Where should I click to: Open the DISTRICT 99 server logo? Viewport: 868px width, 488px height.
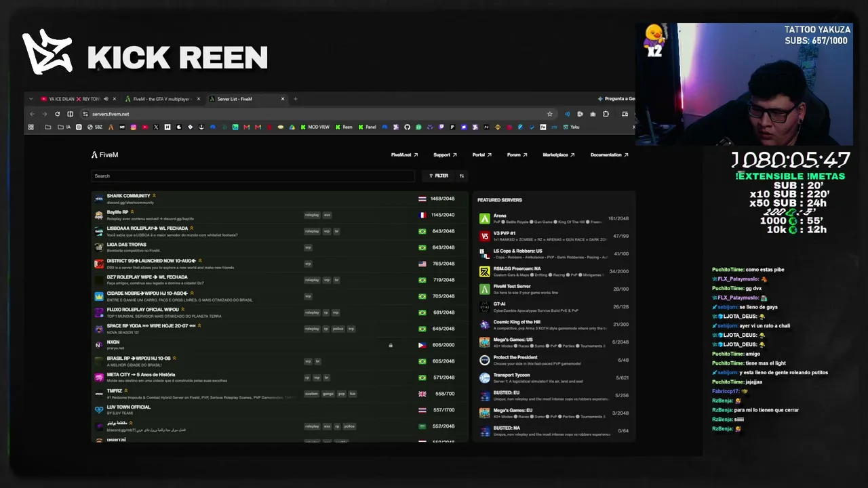click(x=99, y=264)
